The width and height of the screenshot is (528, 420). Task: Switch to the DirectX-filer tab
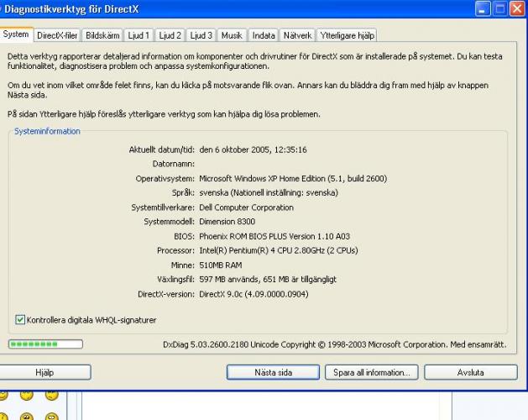tap(58, 35)
